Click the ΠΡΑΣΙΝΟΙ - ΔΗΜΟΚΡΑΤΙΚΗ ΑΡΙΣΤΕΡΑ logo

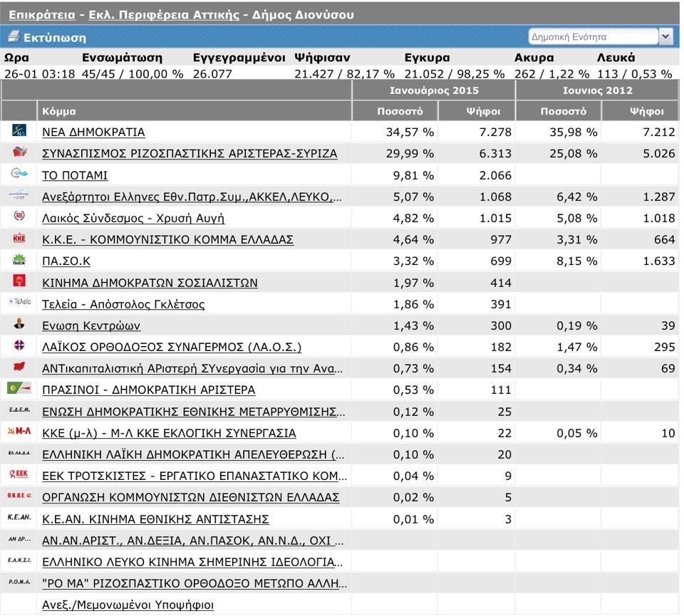pos(19,387)
